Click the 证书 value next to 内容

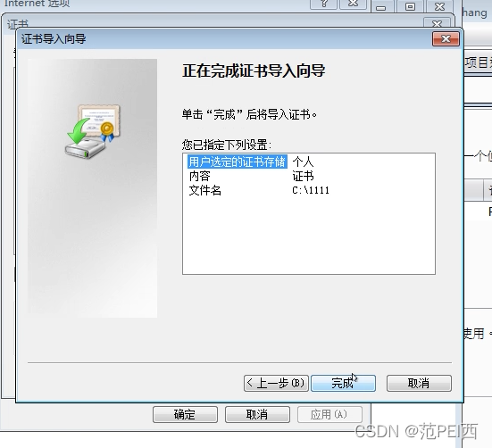tap(303, 176)
